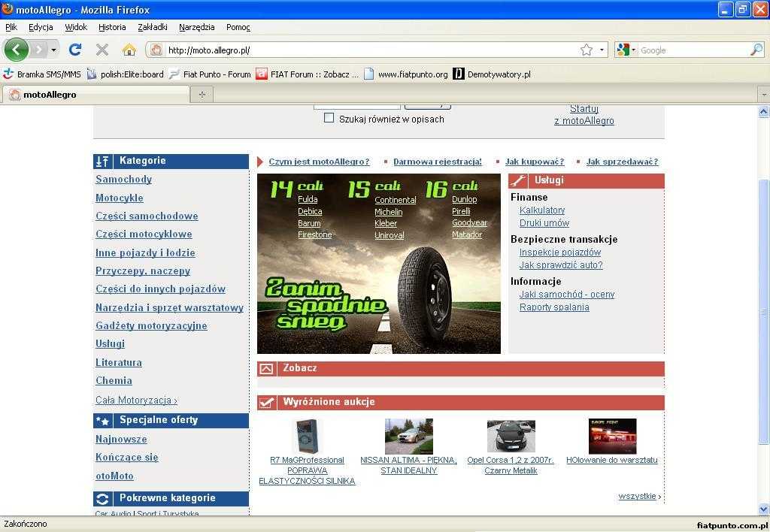The image size is (770, 532).
Task: Open Inspekcje pojazdów link
Action: coord(559,252)
